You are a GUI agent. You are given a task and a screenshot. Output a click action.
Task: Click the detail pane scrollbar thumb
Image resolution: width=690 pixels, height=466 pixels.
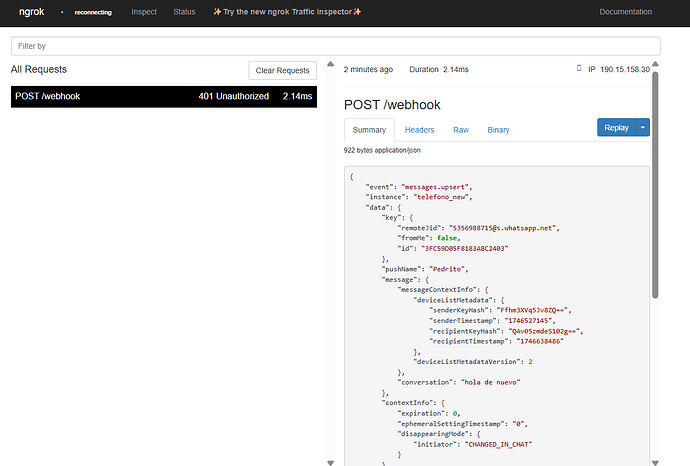pyautogui.click(x=655, y=185)
